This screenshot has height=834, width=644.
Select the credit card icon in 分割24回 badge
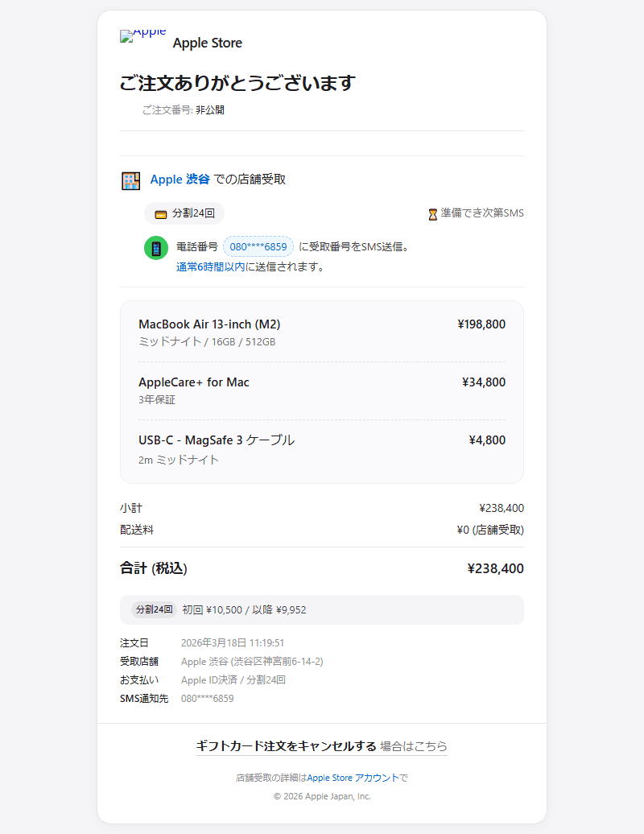162,213
